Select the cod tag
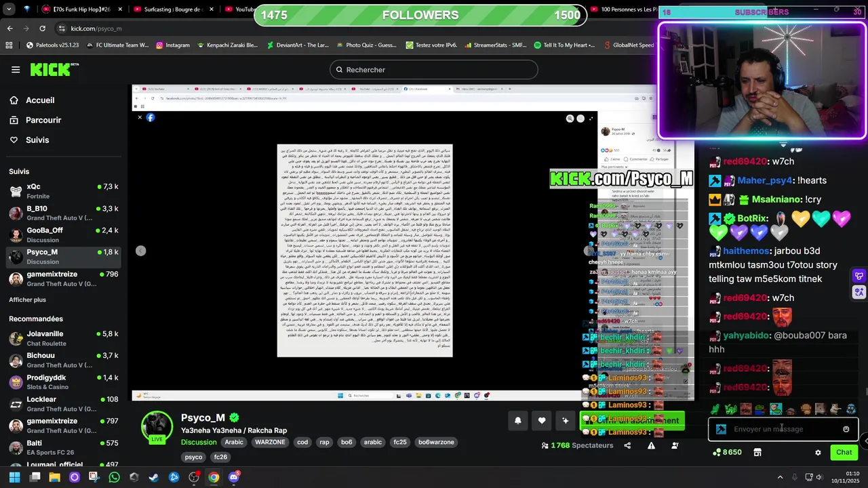Image resolution: width=868 pixels, height=488 pixels. tap(302, 442)
